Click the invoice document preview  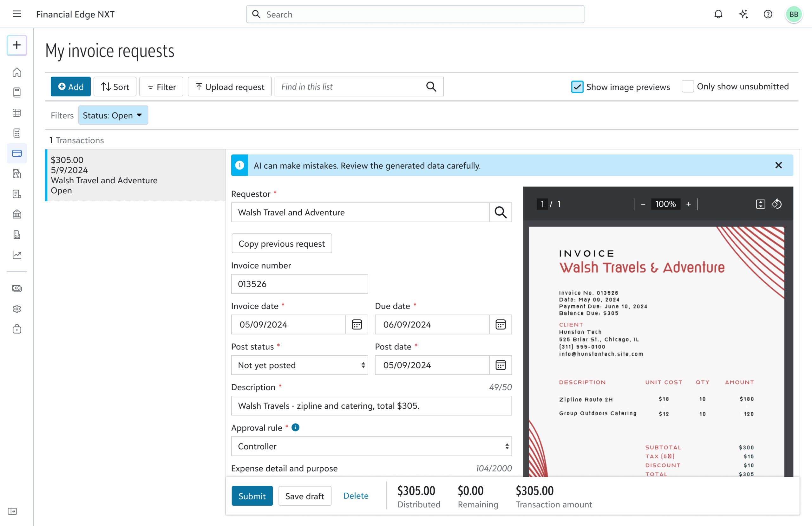(656, 351)
